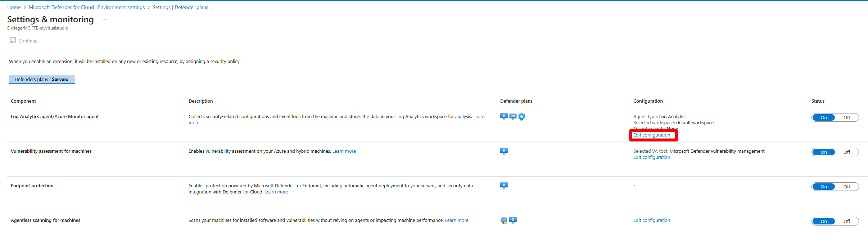Click the Component column header
The height and width of the screenshot is (241, 868).
(x=23, y=101)
